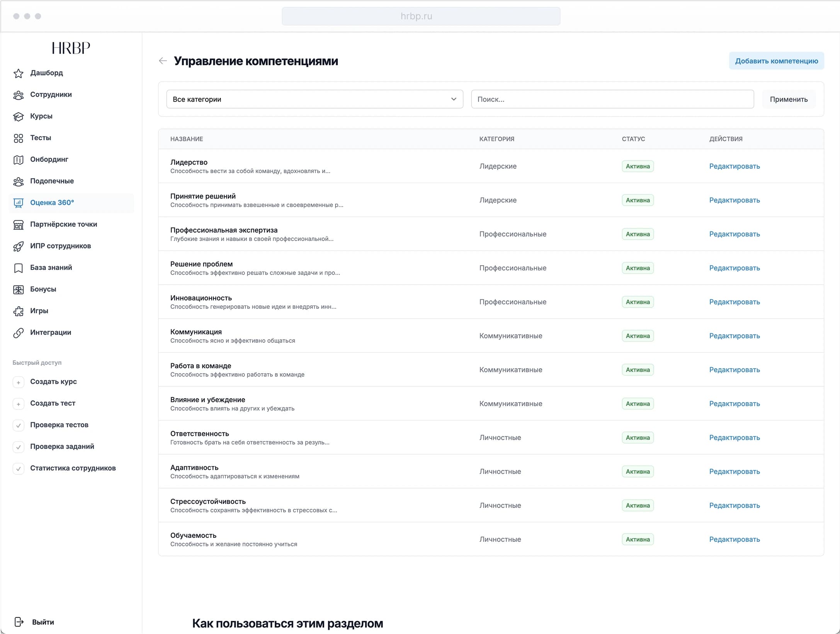Click the back arrow beside page title

pos(163,61)
